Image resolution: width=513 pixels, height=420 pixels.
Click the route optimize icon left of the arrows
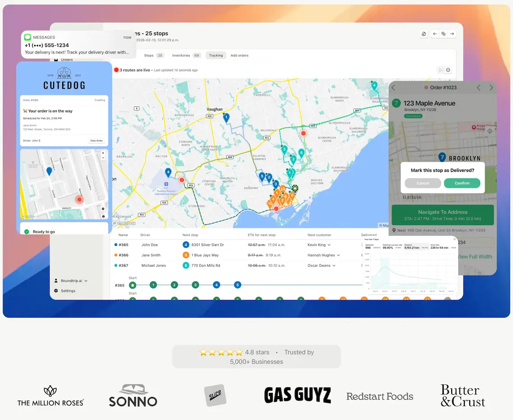point(424,34)
